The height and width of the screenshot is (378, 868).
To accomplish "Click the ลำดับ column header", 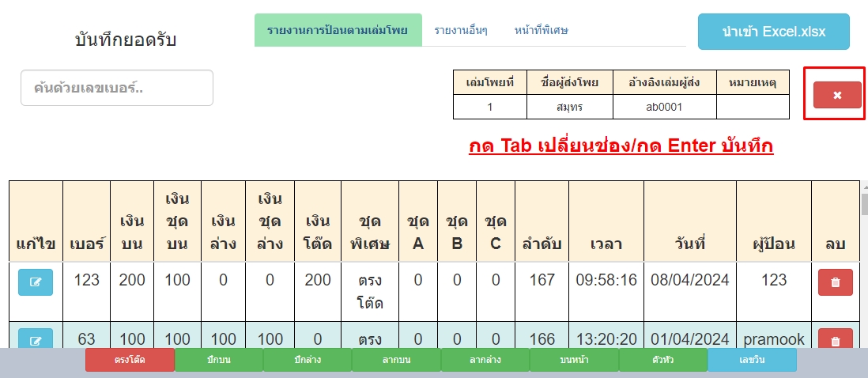I will tap(542, 244).
